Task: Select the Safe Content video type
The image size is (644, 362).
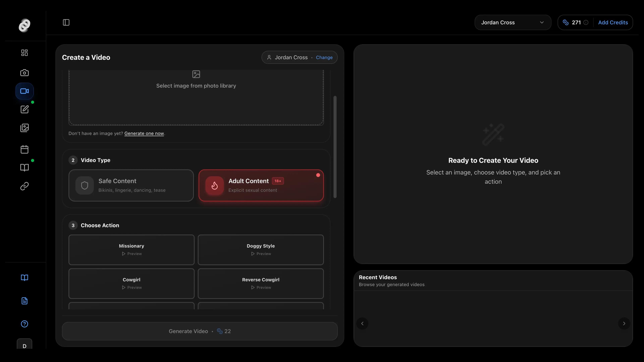Action: click(131, 185)
